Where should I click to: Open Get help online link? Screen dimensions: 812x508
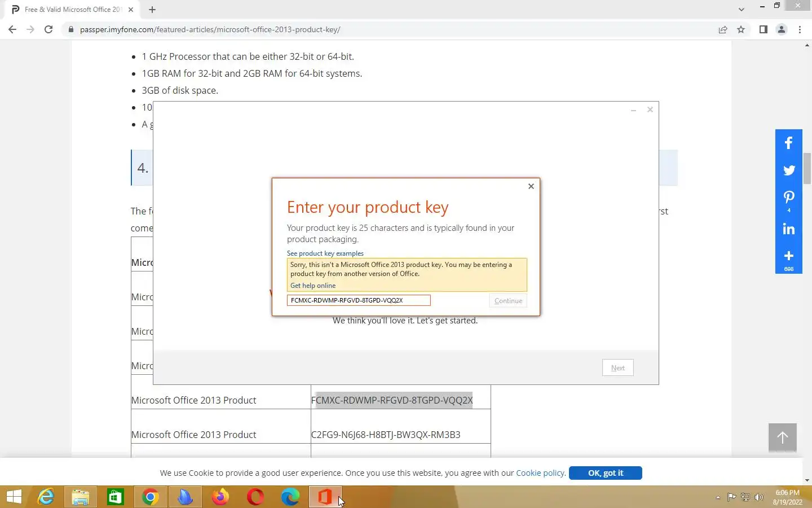[313, 286]
